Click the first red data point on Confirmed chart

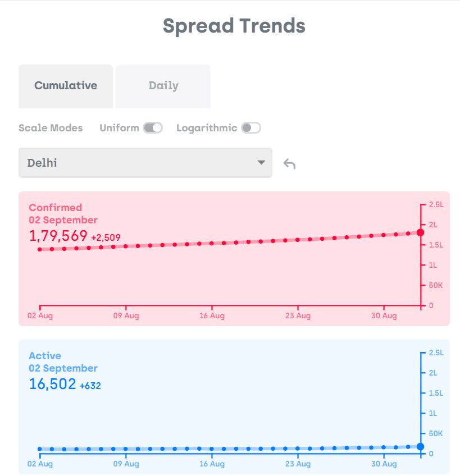tap(40, 249)
